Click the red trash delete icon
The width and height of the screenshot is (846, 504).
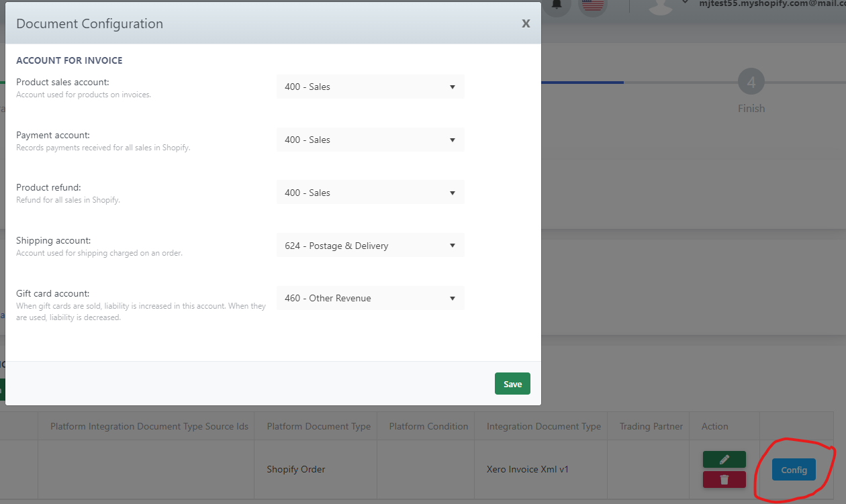[x=724, y=479]
